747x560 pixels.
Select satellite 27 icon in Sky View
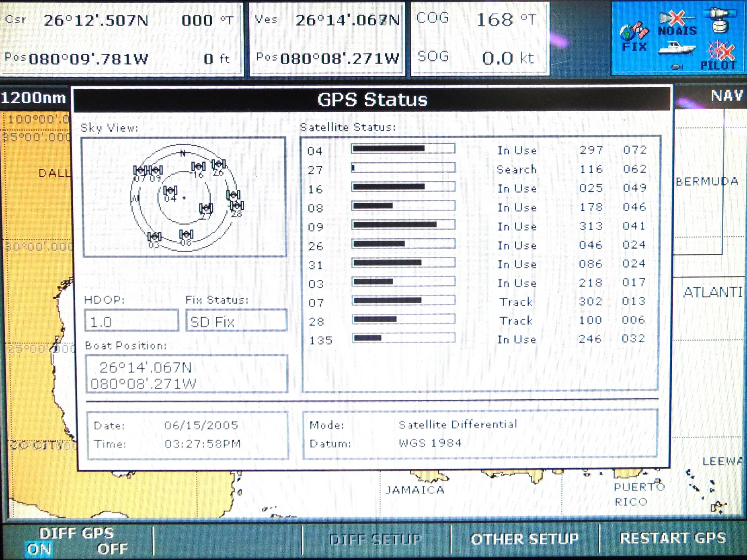coord(206,211)
